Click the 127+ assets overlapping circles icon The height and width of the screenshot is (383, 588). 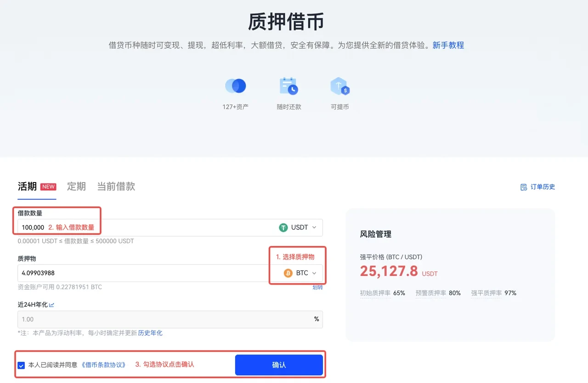tap(235, 86)
